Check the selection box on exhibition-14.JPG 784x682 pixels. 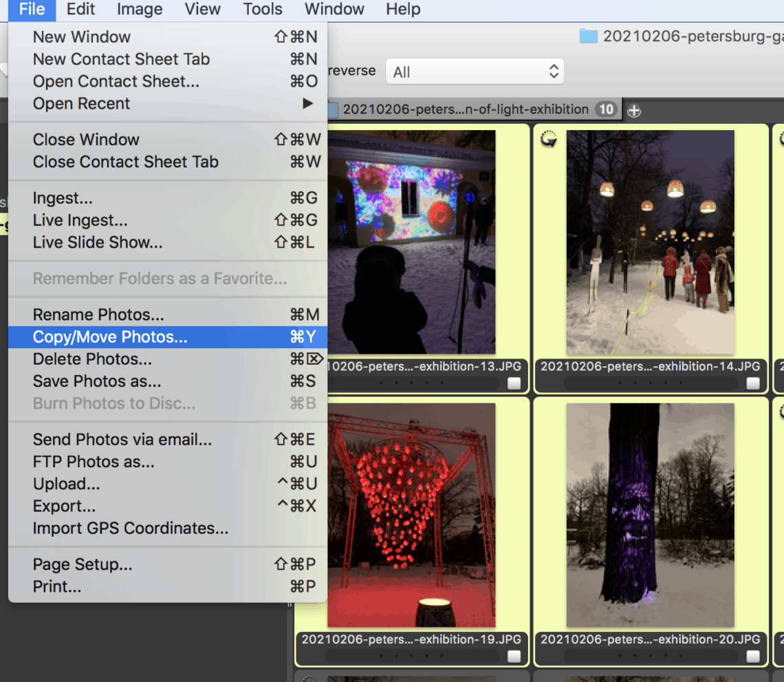[x=752, y=383]
